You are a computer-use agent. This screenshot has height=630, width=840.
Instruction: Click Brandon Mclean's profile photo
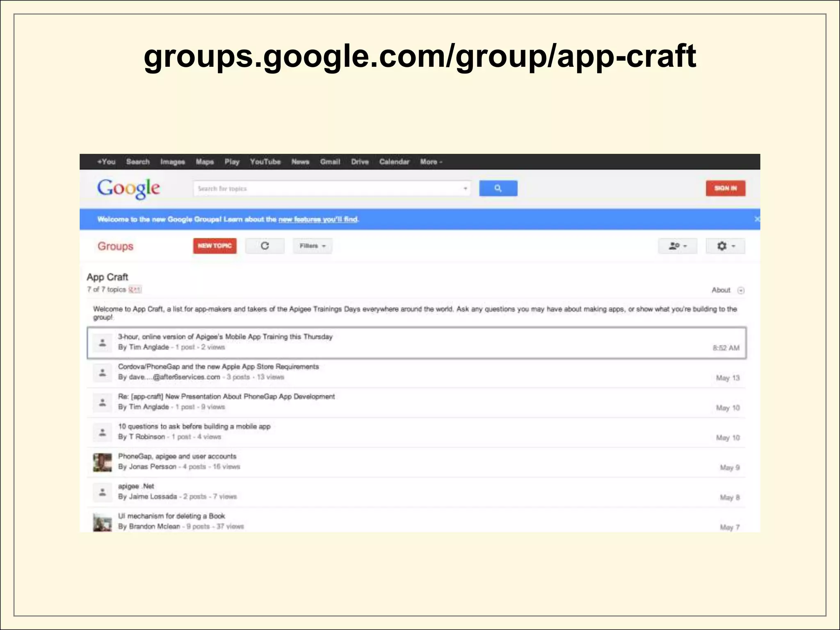103,522
